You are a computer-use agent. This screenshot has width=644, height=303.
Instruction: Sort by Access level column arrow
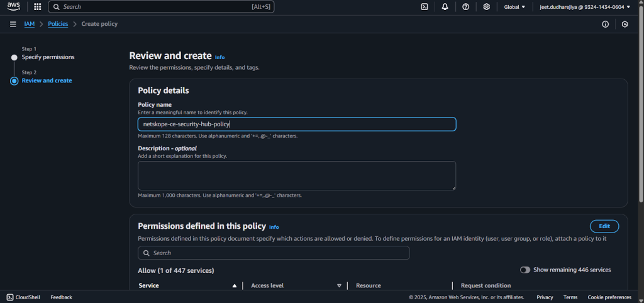(x=339, y=286)
